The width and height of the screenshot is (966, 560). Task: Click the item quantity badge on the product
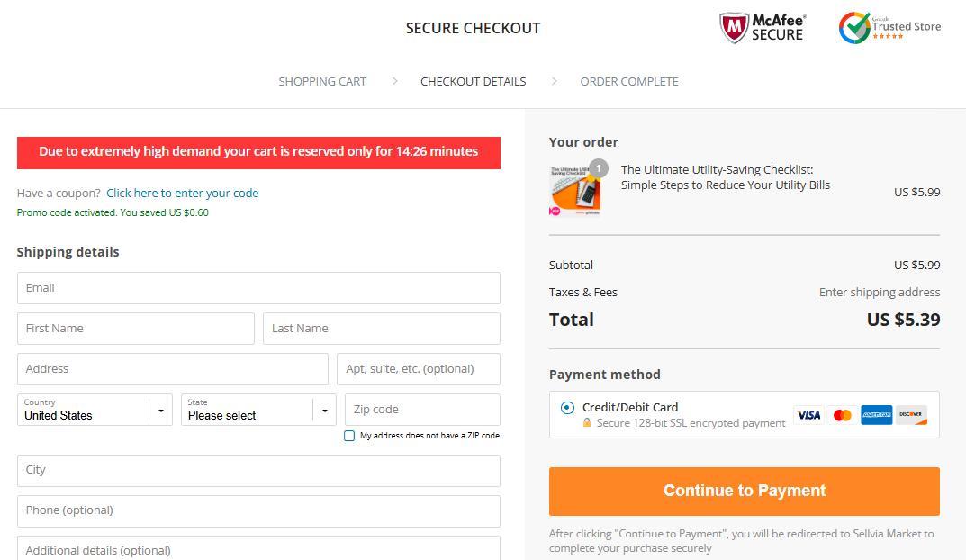pos(598,168)
